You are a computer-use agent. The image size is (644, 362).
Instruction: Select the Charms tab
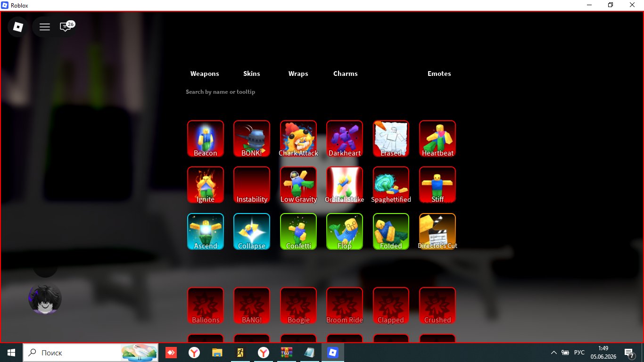(346, 74)
